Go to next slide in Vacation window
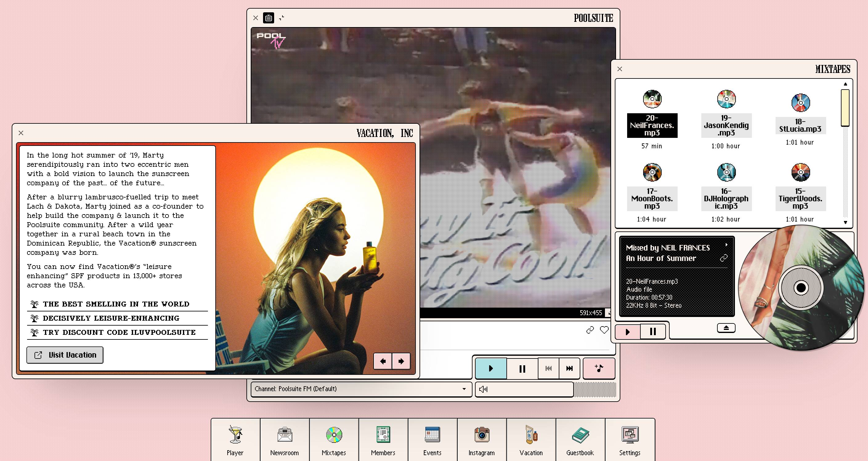The height and width of the screenshot is (461, 868). pyautogui.click(x=401, y=361)
